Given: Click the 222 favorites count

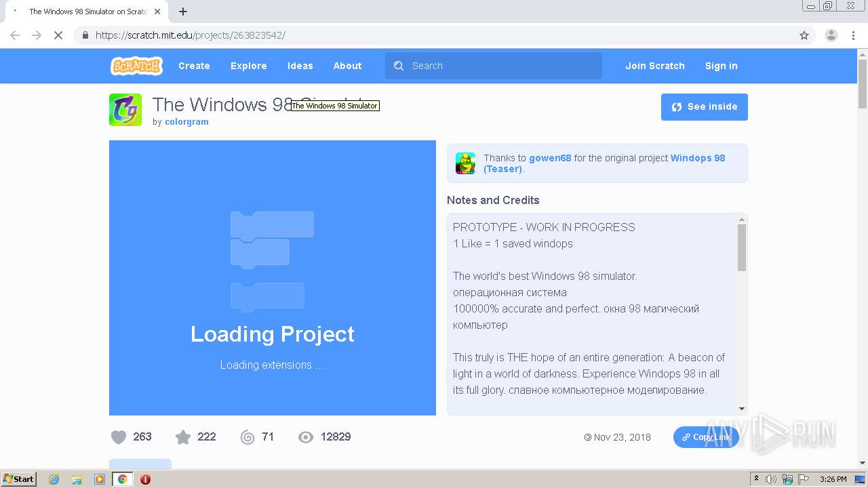Looking at the screenshot, I should [207, 437].
